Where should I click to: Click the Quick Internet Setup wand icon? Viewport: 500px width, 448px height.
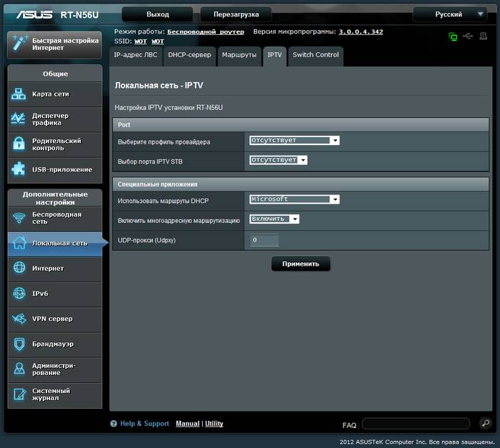(19, 44)
